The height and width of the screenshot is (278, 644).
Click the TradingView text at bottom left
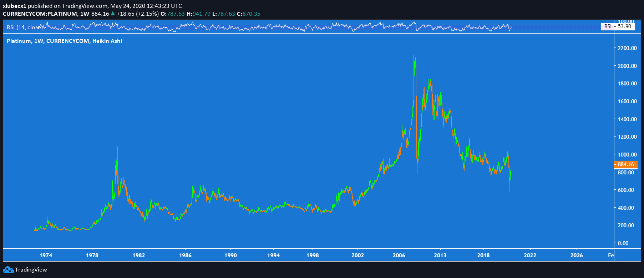tap(31, 270)
